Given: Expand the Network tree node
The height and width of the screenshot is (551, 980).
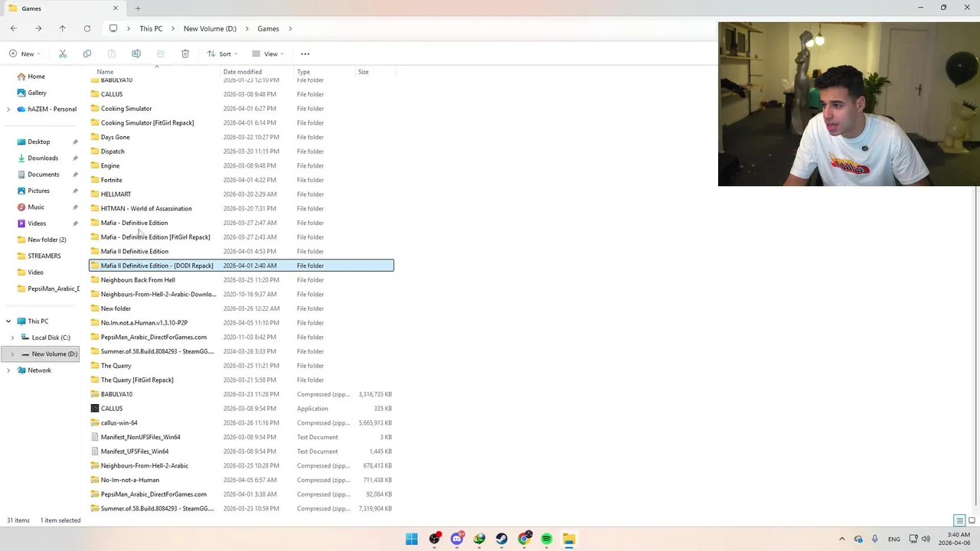Looking at the screenshot, I should point(8,370).
